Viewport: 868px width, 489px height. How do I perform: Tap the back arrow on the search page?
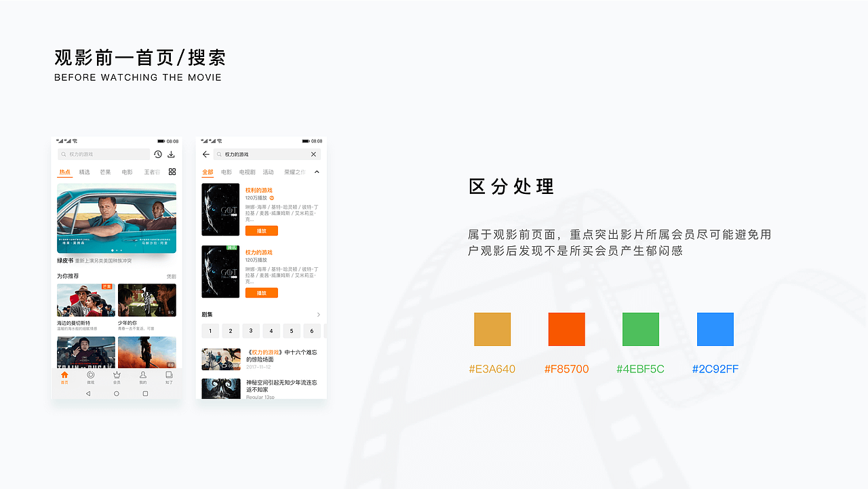205,153
